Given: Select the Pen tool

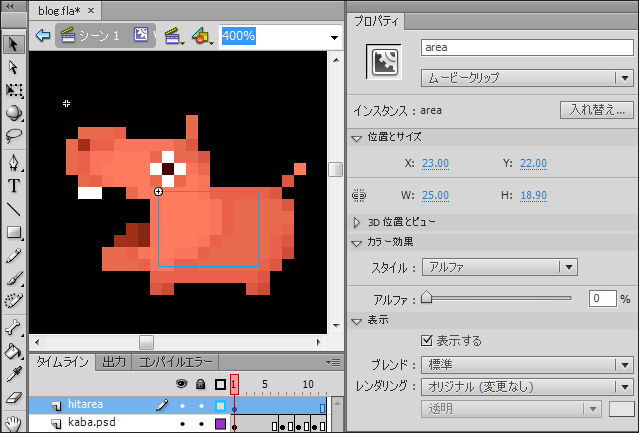Looking at the screenshot, I should point(14,161).
